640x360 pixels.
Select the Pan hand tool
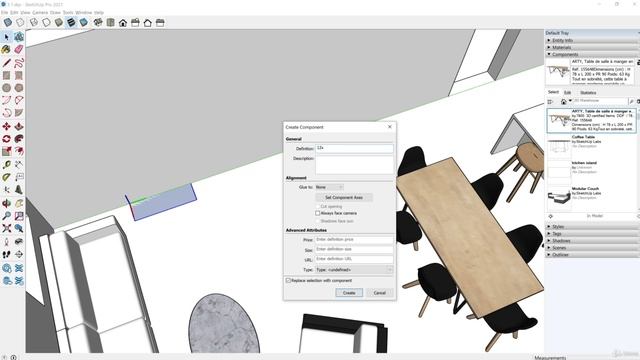[19, 203]
